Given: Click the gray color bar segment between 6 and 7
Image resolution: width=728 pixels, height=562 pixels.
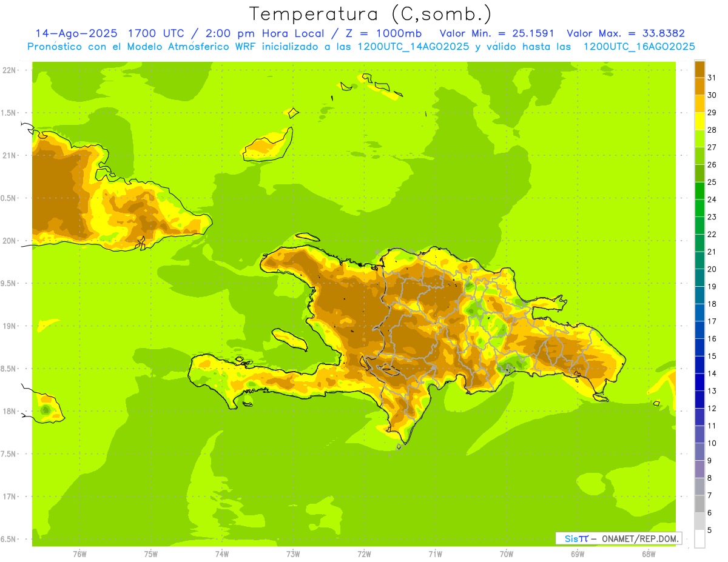Looking at the screenshot, I should (x=699, y=504).
